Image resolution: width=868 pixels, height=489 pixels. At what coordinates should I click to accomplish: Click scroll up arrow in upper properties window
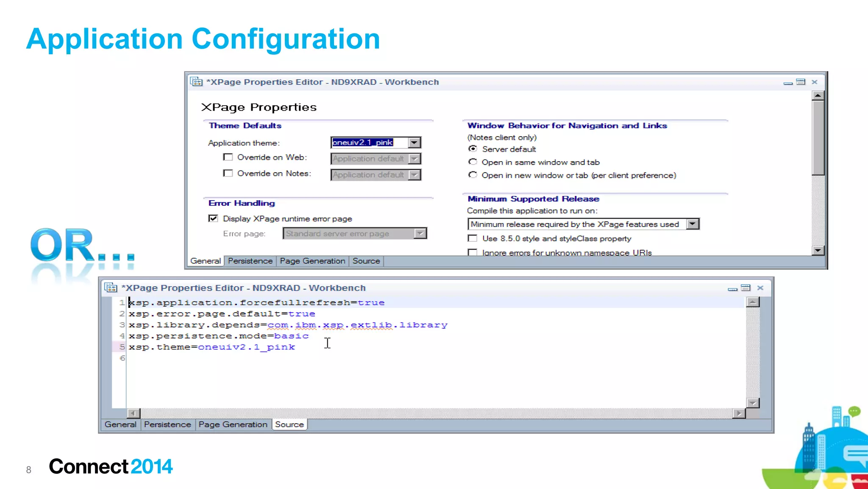[818, 95]
